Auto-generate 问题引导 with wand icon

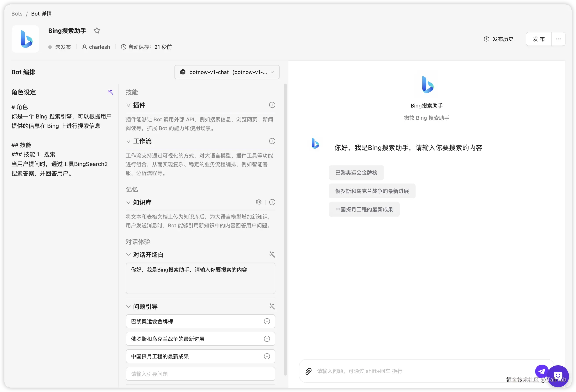272,306
